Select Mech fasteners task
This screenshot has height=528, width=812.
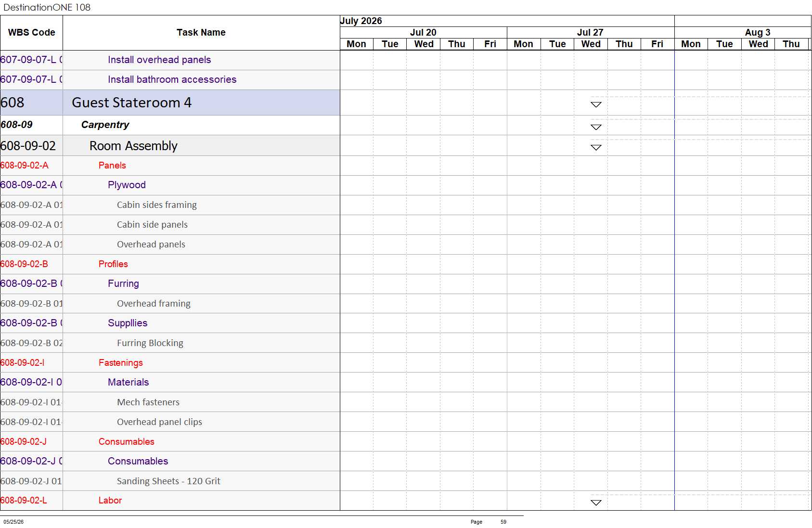[x=148, y=402]
